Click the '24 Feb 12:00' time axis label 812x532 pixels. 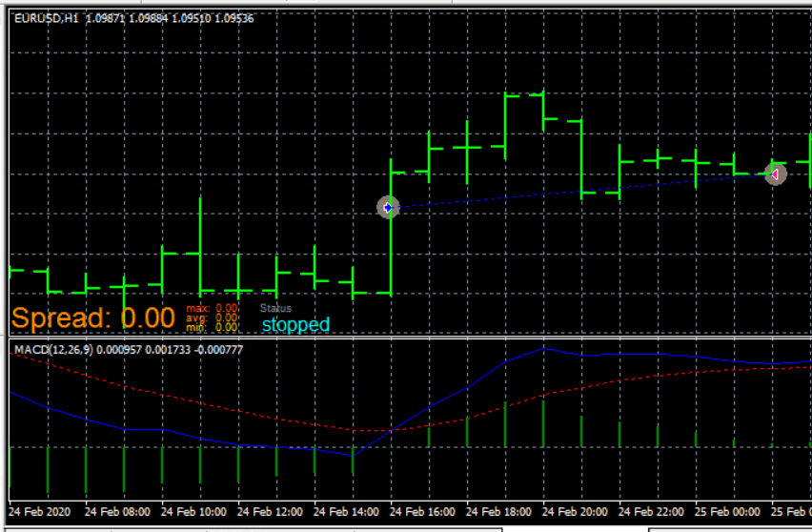[270, 512]
